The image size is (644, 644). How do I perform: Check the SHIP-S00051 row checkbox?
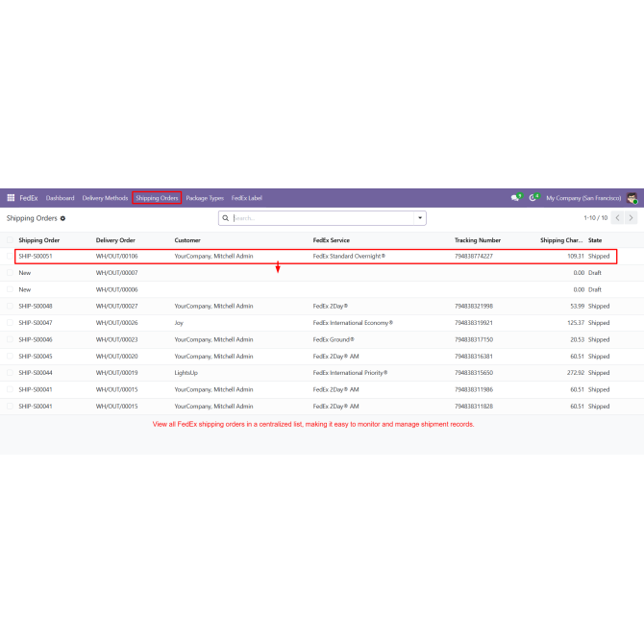[x=10, y=256]
